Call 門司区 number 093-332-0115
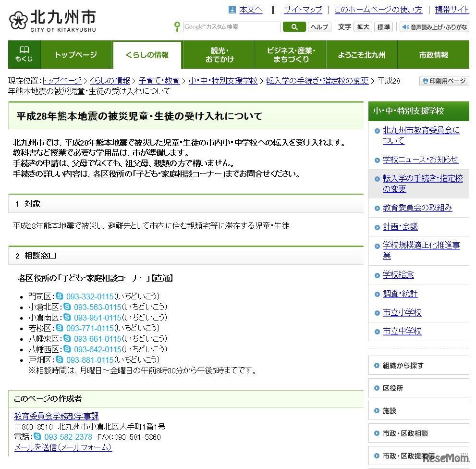The image size is (476, 469). tap(90, 296)
